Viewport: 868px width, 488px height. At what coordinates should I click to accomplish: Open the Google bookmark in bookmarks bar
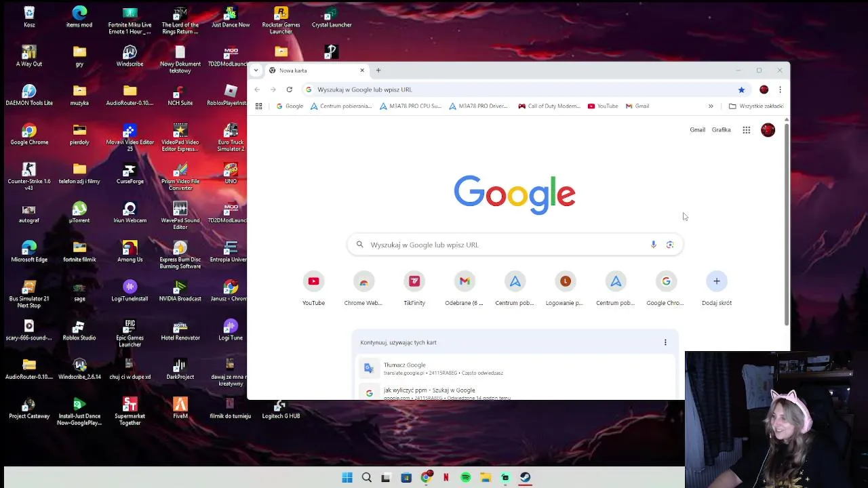coord(290,106)
